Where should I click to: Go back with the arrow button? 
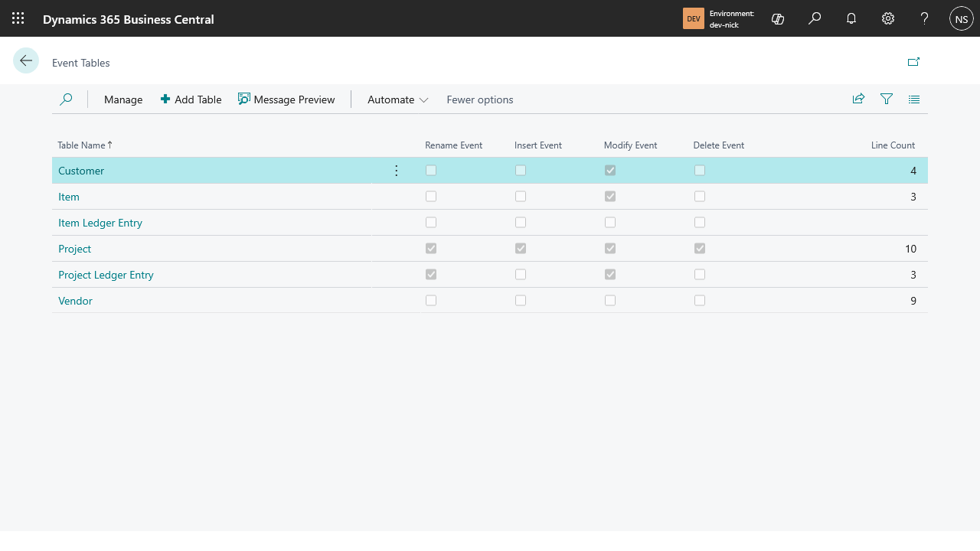(x=26, y=60)
